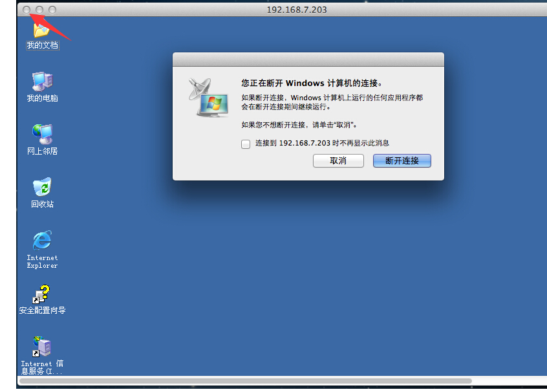The image size is (547, 392).
Task: Click the disconnect dialog title bar
Action: (308, 60)
